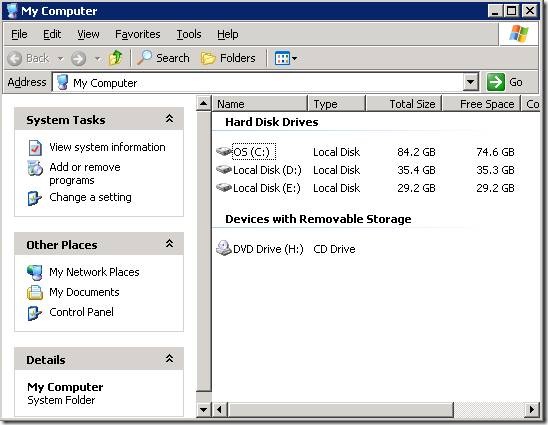
Task: Select the OS (C:) drive icon
Action: click(224, 151)
